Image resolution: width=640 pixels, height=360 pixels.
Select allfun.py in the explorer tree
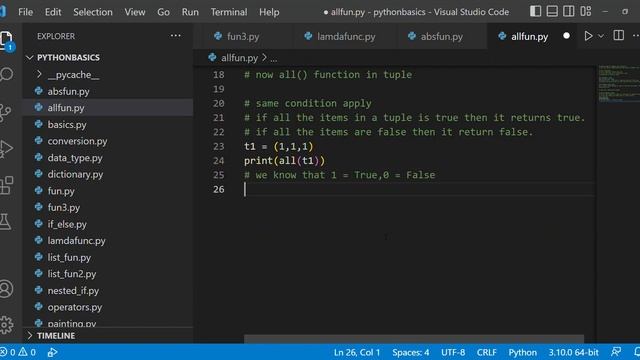66,108
